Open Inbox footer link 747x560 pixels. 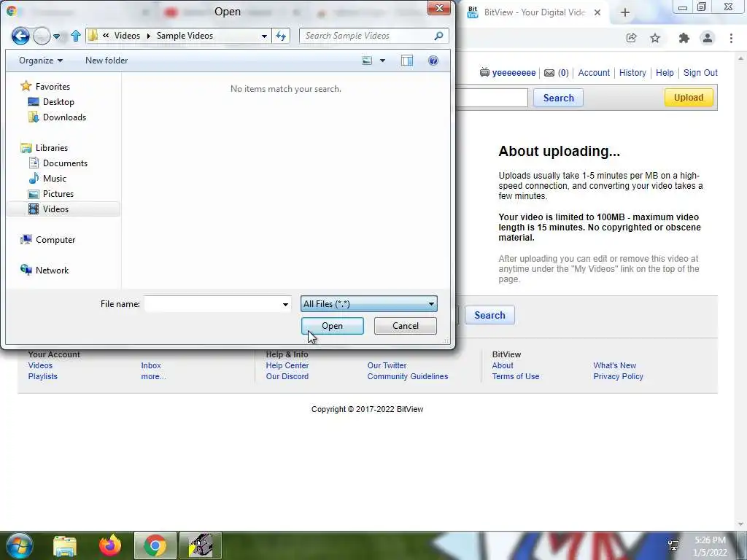(x=150, y=366)
